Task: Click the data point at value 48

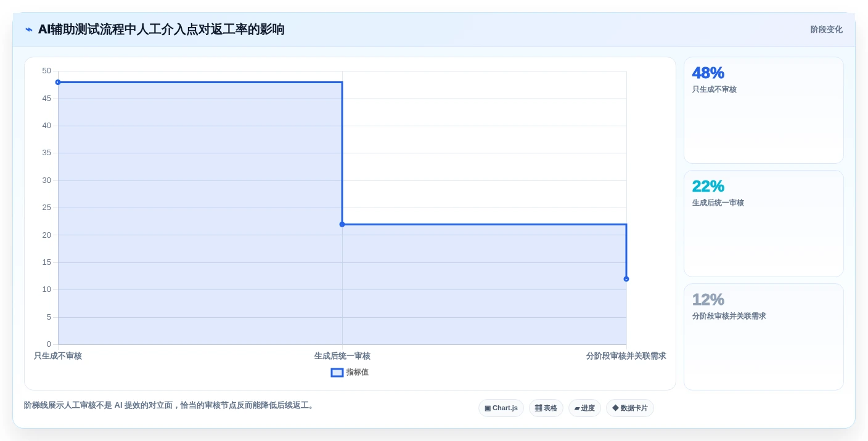Action: (x=58, y=82)
